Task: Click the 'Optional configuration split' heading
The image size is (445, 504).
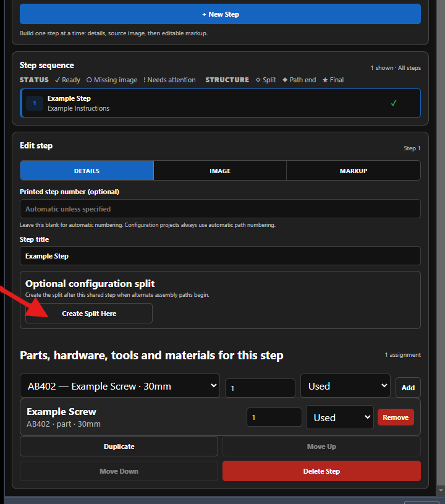Action: (x=90, y=283)
